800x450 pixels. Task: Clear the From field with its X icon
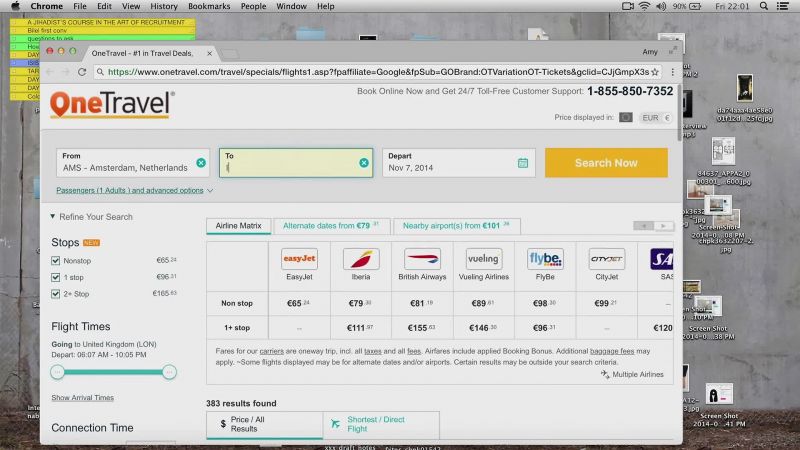(x=201, y=163)
